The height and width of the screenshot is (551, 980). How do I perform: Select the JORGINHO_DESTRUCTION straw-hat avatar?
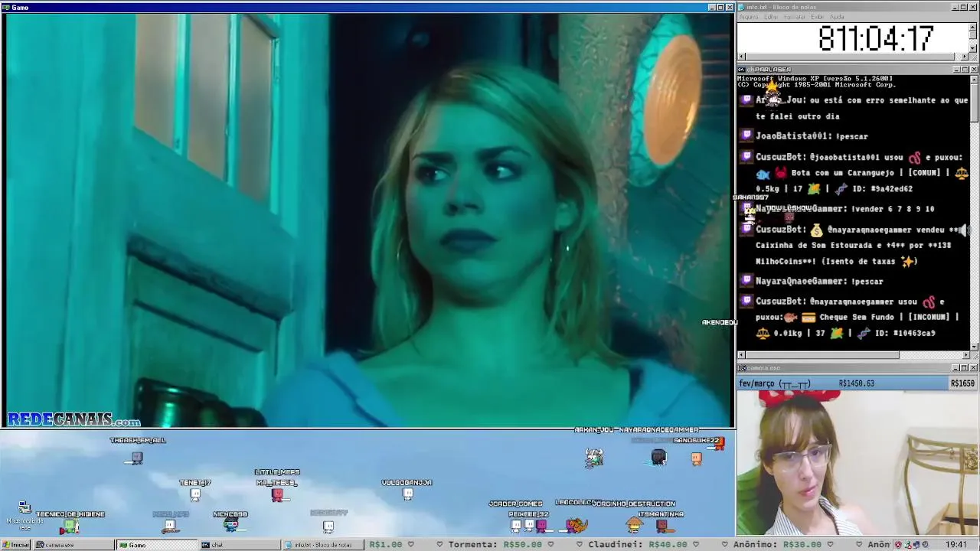tap(634, 524)
